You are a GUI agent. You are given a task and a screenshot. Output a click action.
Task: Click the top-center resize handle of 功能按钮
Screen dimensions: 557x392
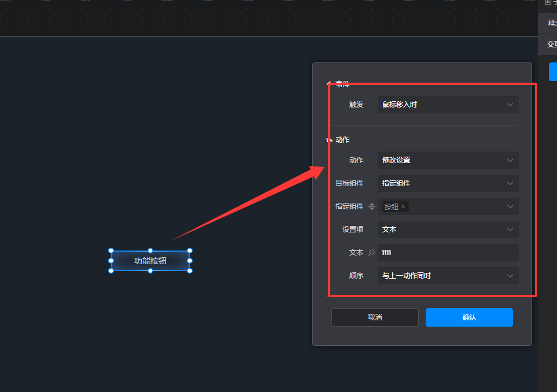tap(150, 251)
